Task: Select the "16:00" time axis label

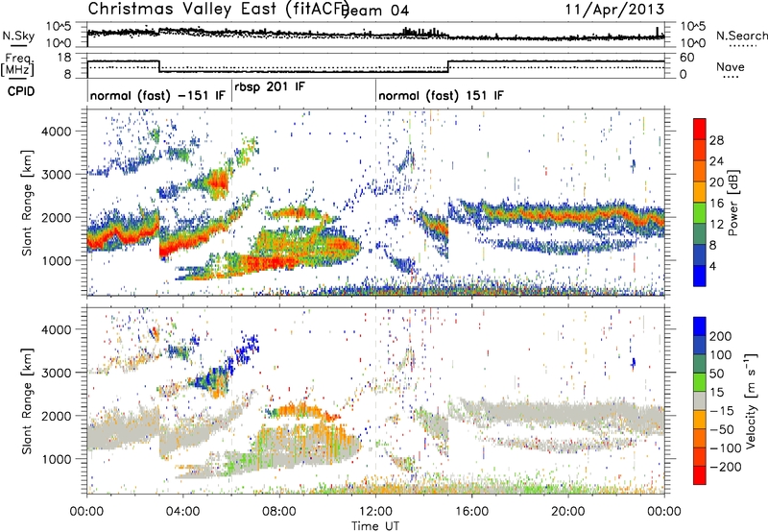Action: [x=471, y=512]
